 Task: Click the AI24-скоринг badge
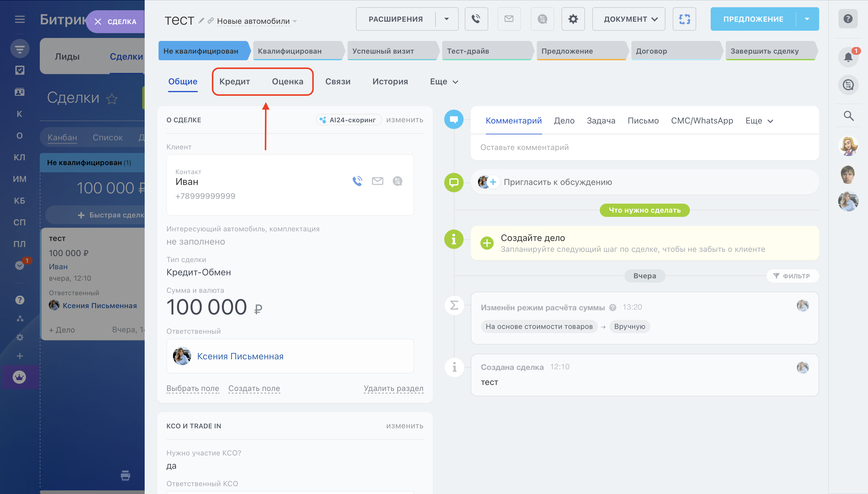[x=349, y=120]
